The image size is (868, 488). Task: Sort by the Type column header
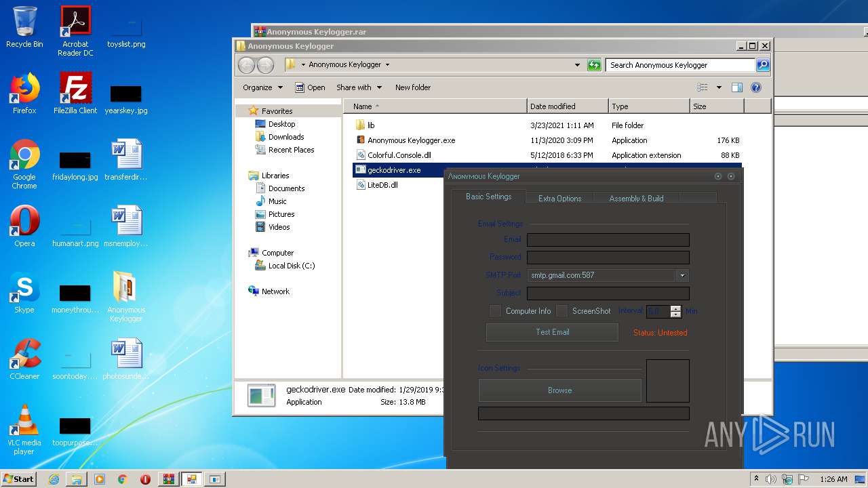point(649,106)
